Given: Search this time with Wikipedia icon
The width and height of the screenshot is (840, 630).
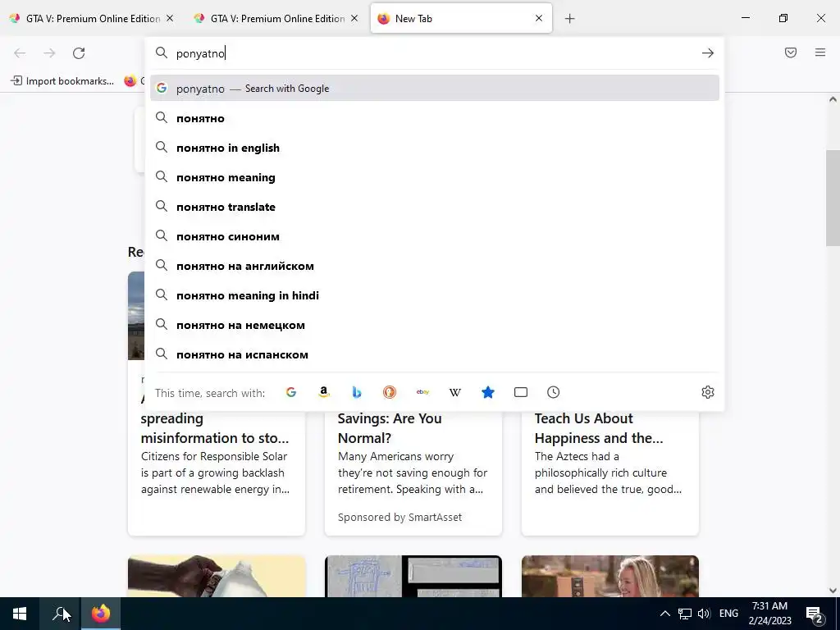Looking at the screenshot, I should coord(454,392).
